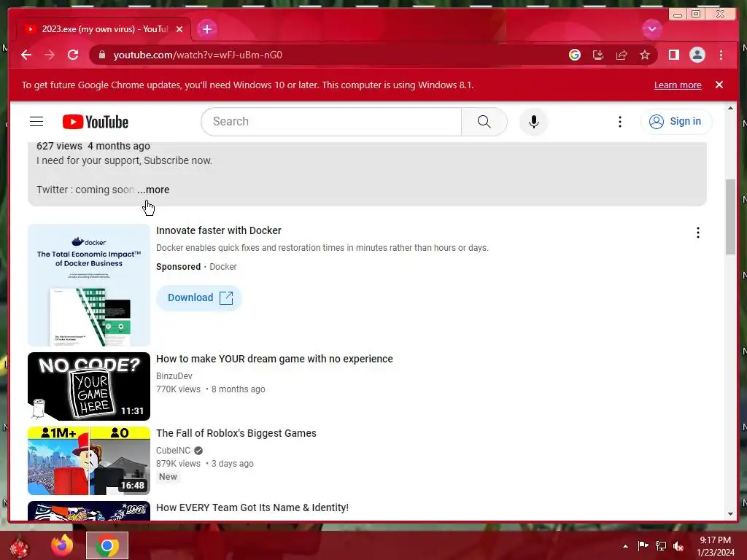747x560 pixels.
Task: Open YouTube settings three-dot menu
Action: [x=620, y=122]
